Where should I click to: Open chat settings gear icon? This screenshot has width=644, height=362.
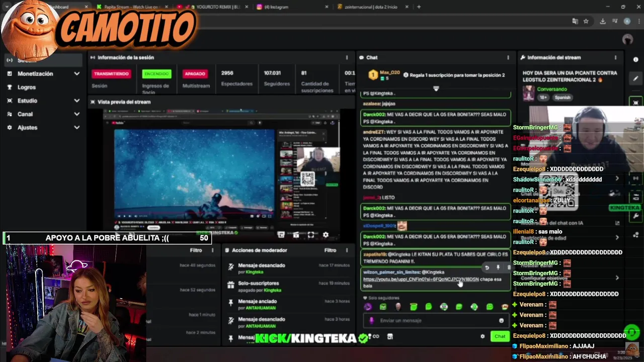coord(482,336)
